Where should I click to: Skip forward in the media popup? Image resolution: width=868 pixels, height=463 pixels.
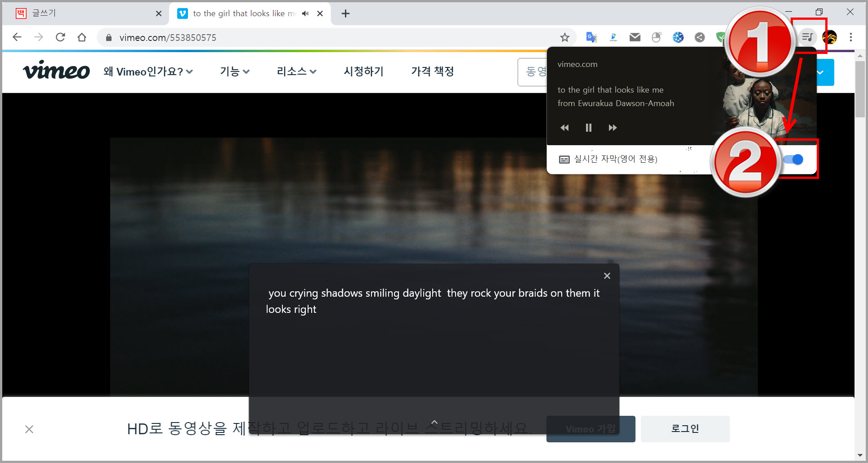pos(613,128)
